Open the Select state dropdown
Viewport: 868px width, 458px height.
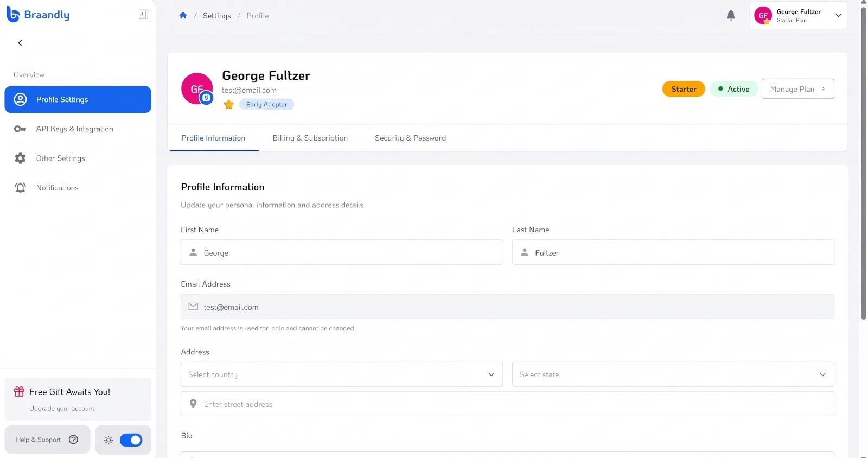click(x=673, y=374)
